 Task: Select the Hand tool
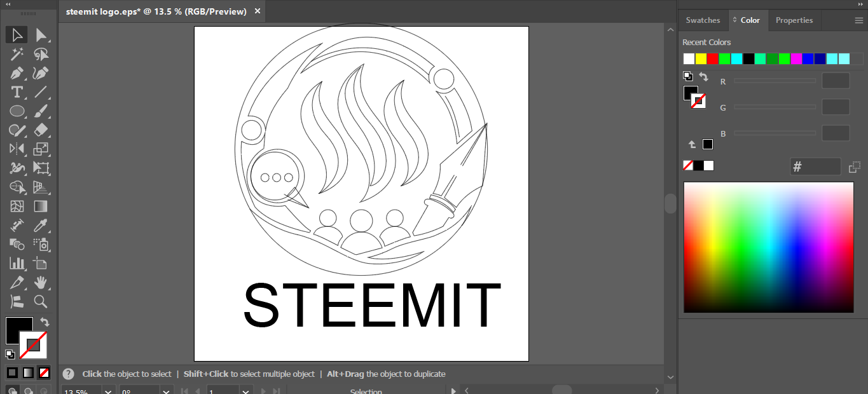pos(41,282)
